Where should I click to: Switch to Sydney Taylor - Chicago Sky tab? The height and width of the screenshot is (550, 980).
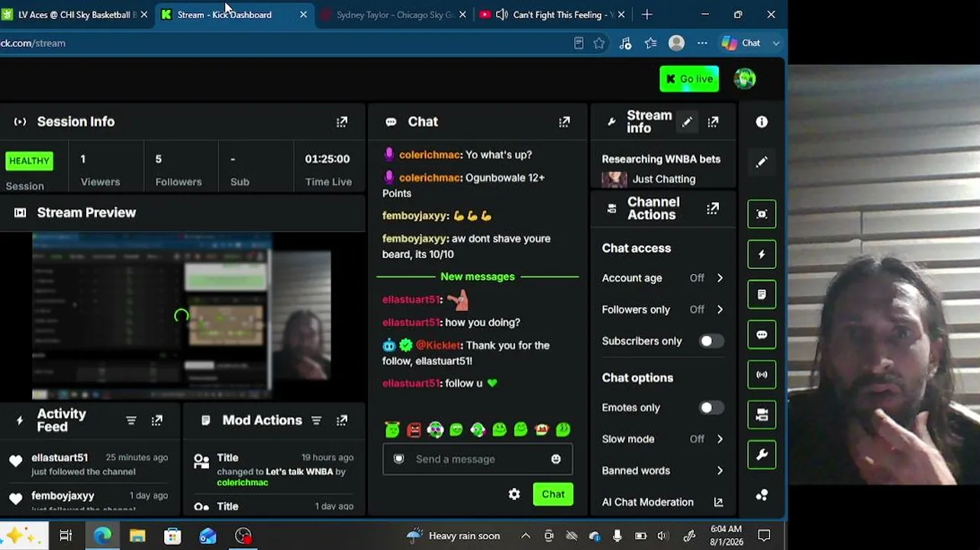coord(395,15)
